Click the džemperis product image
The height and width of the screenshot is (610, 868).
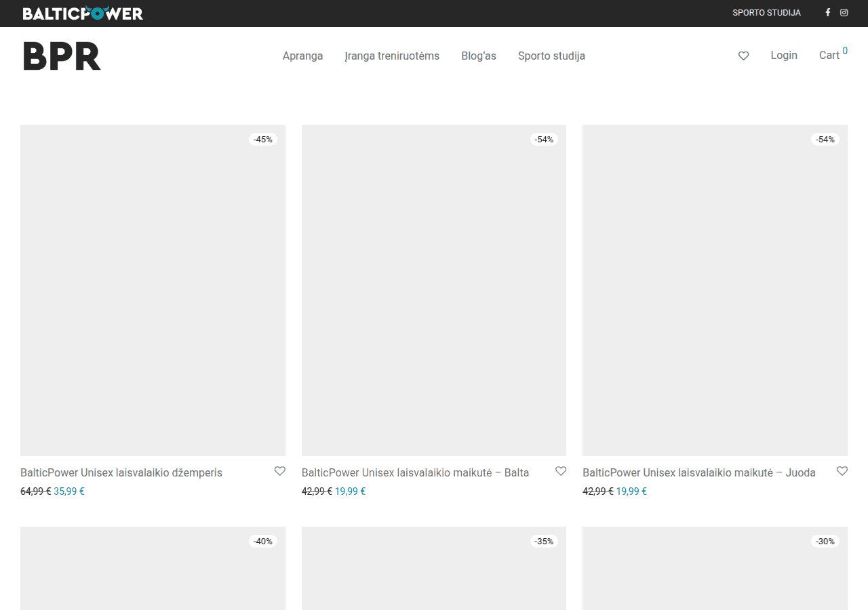153,290
